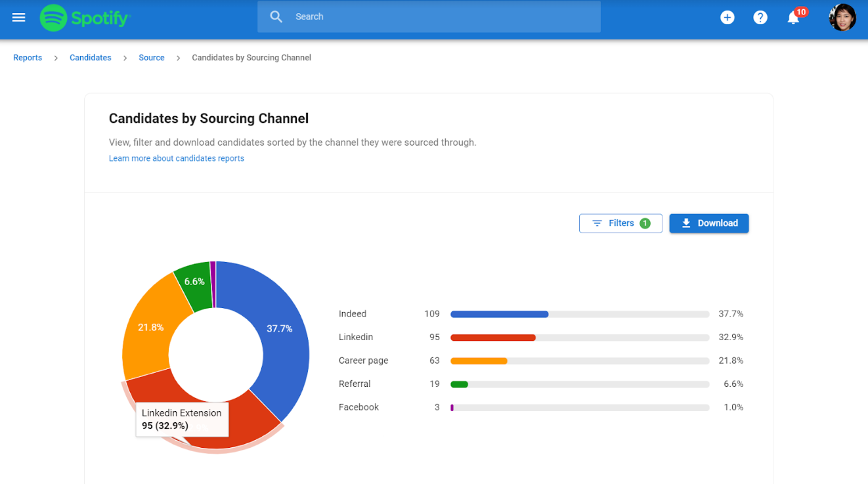Navigate to Reports via breadcrumb

click(28, 58)
